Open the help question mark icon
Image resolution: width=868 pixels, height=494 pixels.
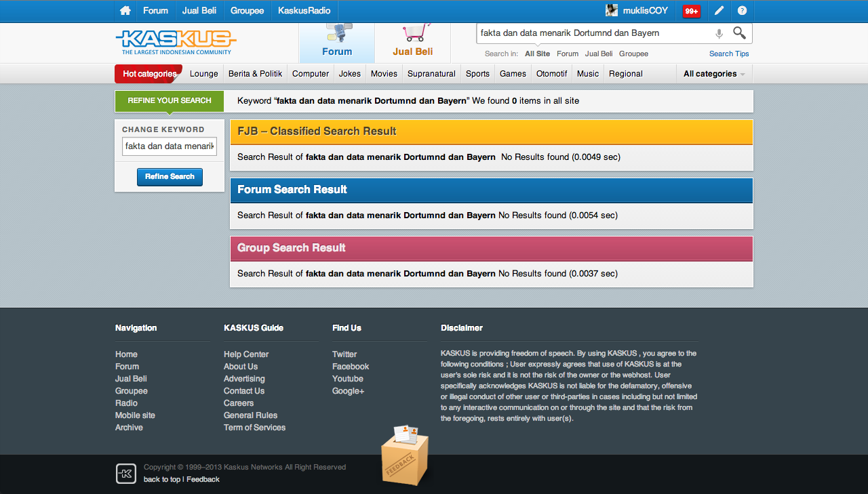point(742,11)
